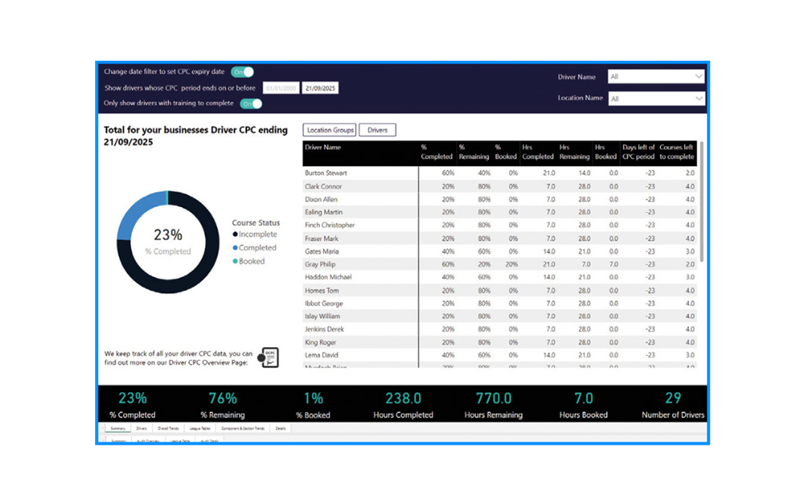This screenshot has height=480, width=800.
Task: Switch to the Overall Trends tab
Action: pyautogui.click(x=168, y=428)
